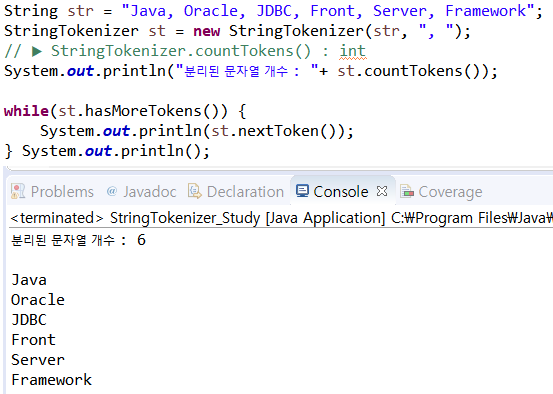Click console output 'Server'
553x394 pixels.
pyautogui.click(x=38, y=360)
